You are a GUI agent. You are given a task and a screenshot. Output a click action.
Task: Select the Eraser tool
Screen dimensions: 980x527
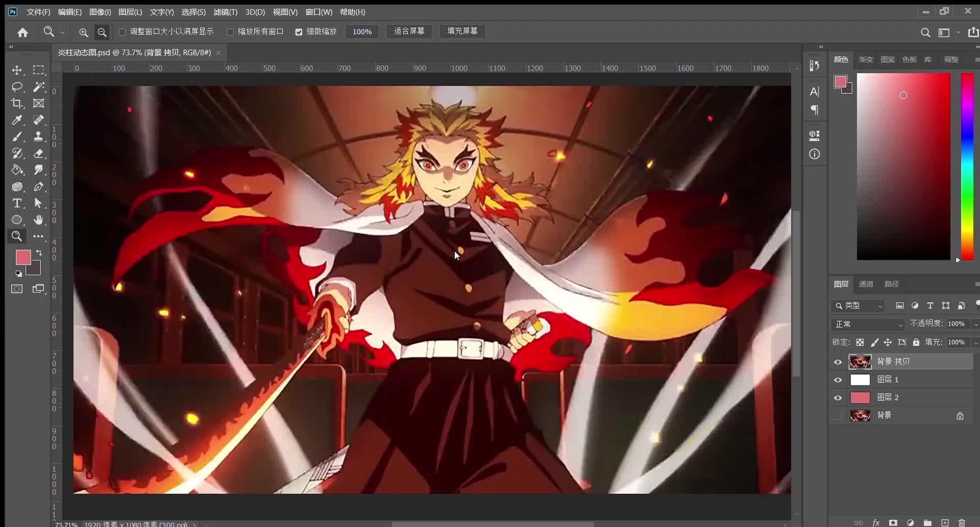pyautogui.click(x=39, y=153)
